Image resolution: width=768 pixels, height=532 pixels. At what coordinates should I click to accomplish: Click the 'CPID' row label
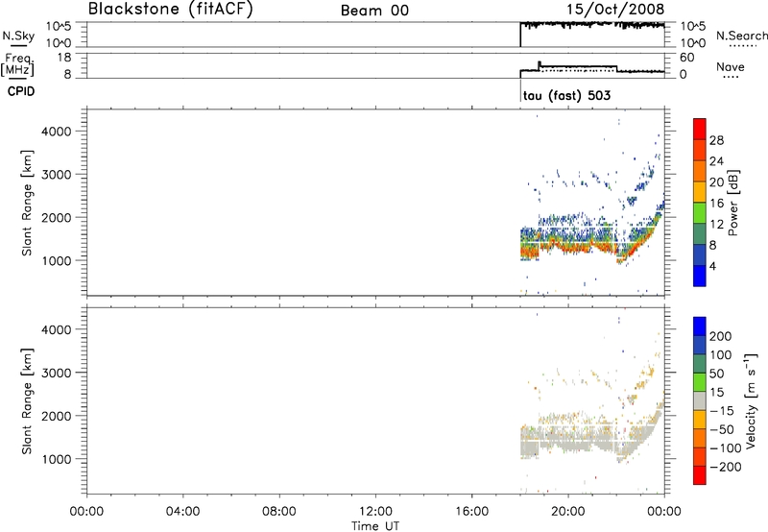tap(21, 91)
